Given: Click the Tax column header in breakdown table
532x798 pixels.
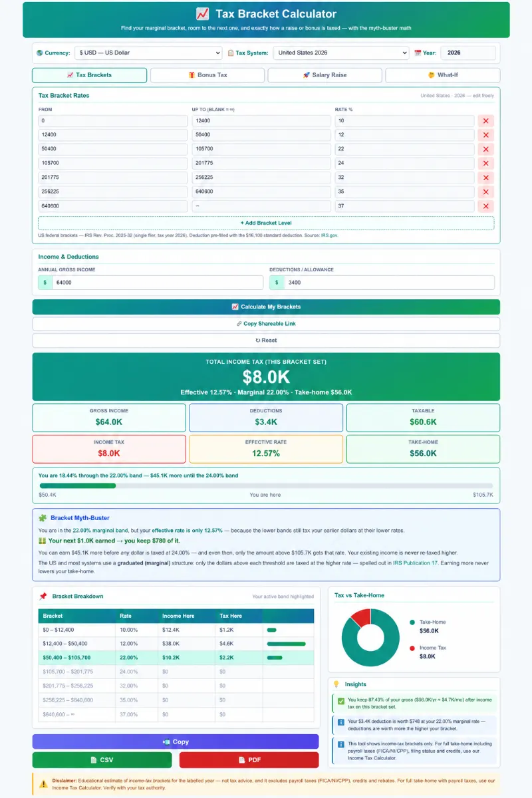Looking at the screenshot, I should 239,616.
